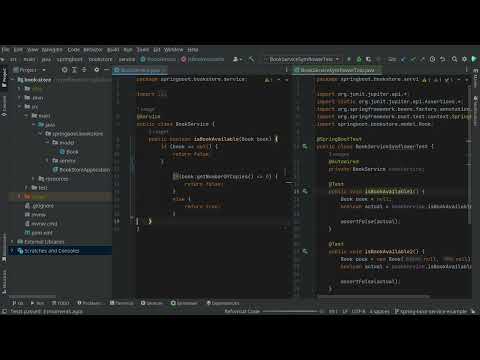Open Project panel options gear
The height and width of the screenshot is (360, 480).
97,70
